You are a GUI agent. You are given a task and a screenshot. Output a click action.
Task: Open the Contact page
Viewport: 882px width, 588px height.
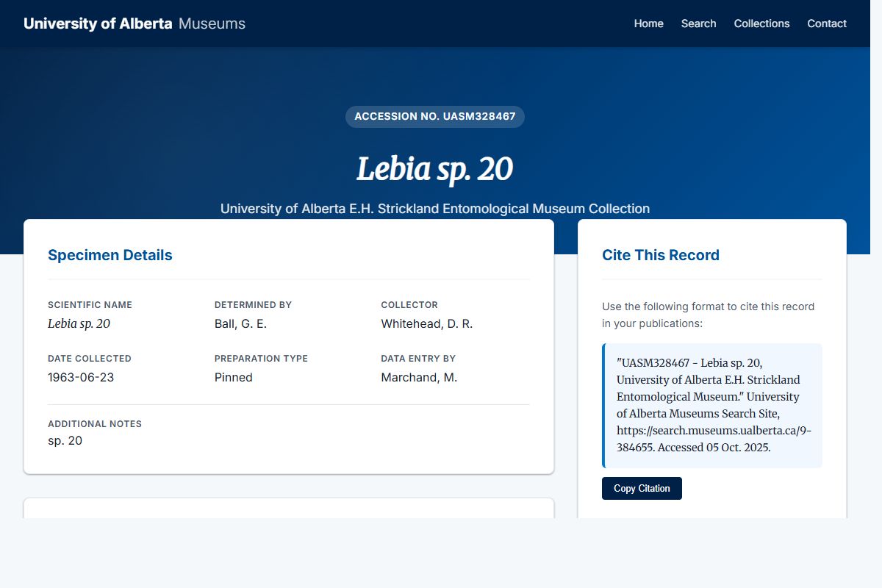point(826,24)
